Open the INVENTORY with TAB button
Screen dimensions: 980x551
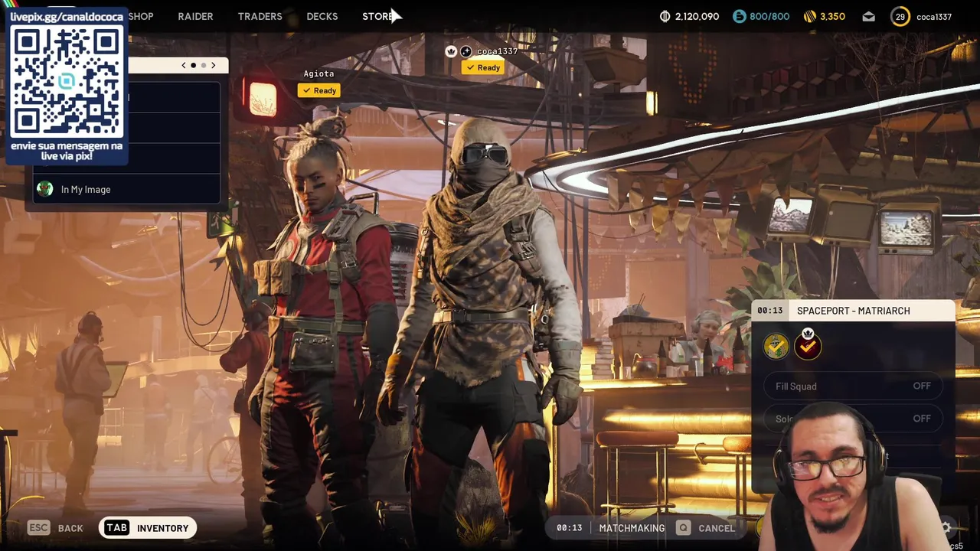click(x=148, y=527)
